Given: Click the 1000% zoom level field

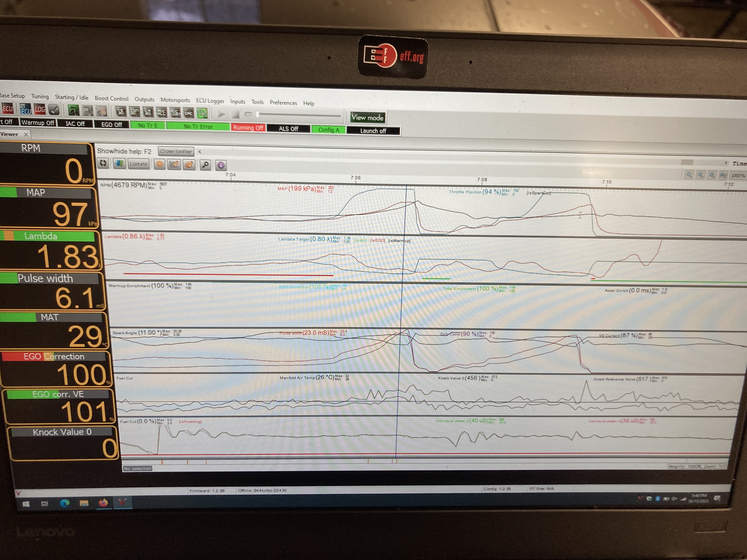Looking at the screenshot, I should pyautogui.click(x=738, y=176).
